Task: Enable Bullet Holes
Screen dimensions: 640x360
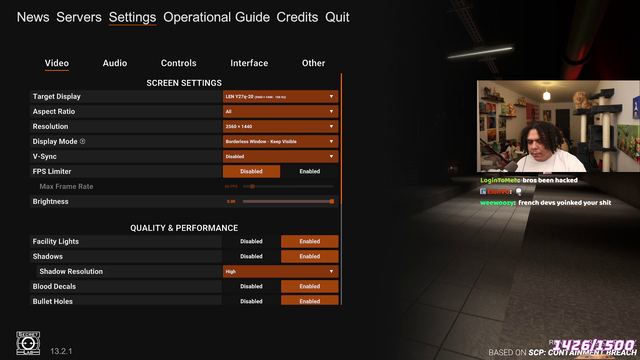Action: (x=309, y=301)
